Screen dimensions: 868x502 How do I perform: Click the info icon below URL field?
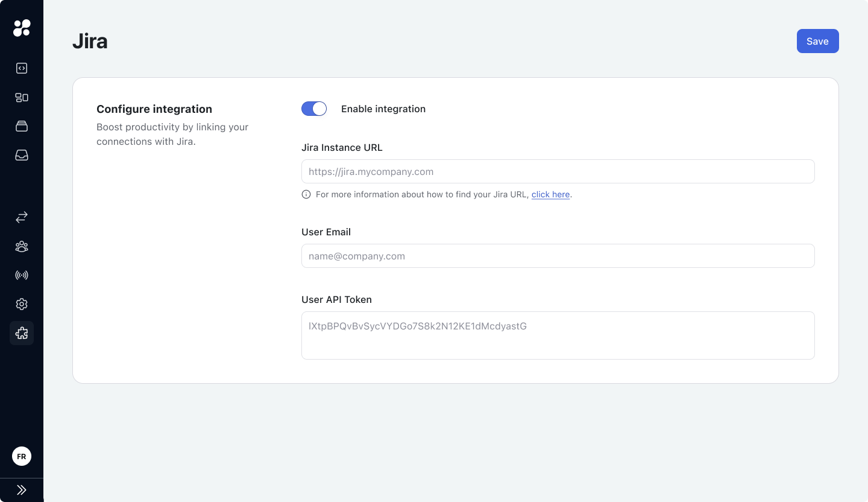(306, 194)
